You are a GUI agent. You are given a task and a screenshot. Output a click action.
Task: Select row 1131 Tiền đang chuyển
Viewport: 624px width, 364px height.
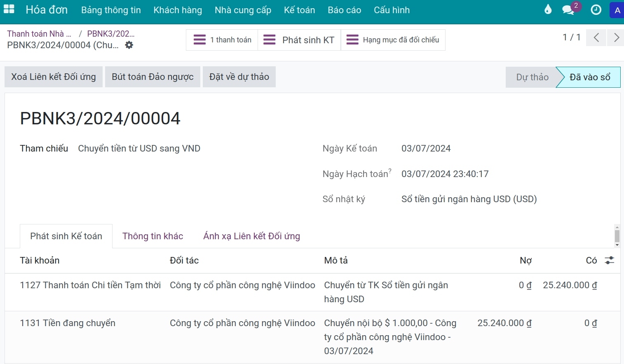point(312,337)
